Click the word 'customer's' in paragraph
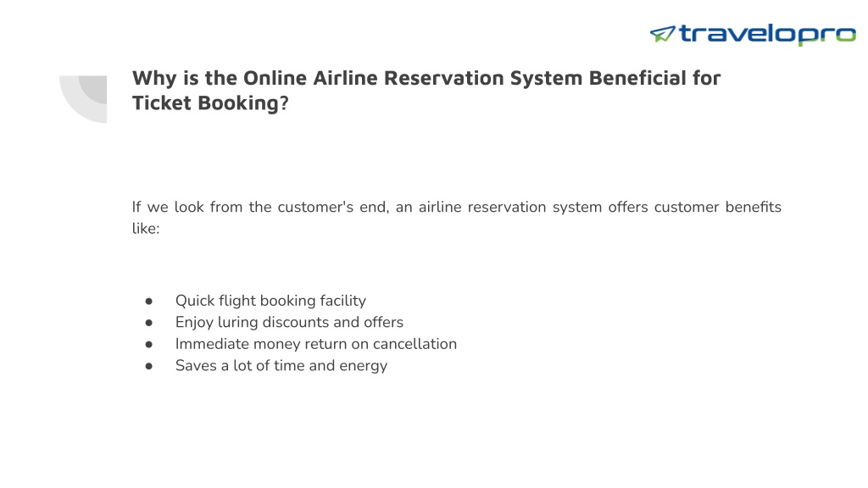The image size is (868, 488). [315, 207]
